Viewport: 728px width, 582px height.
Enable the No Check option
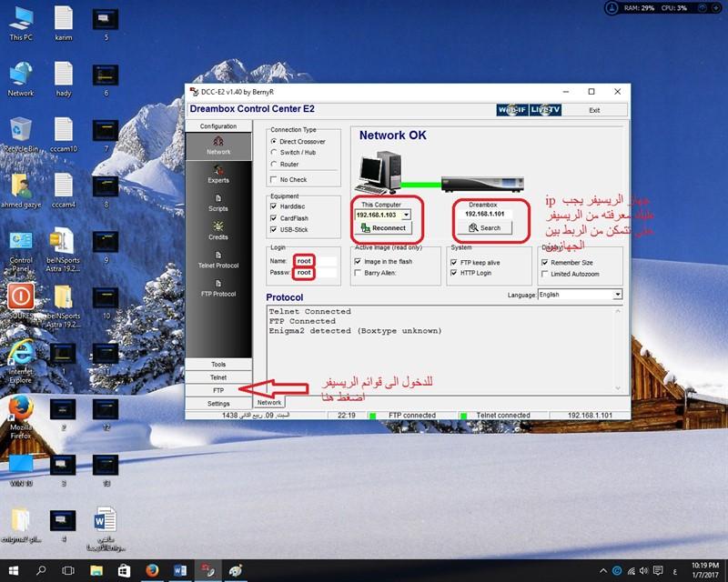click(274, 180)
